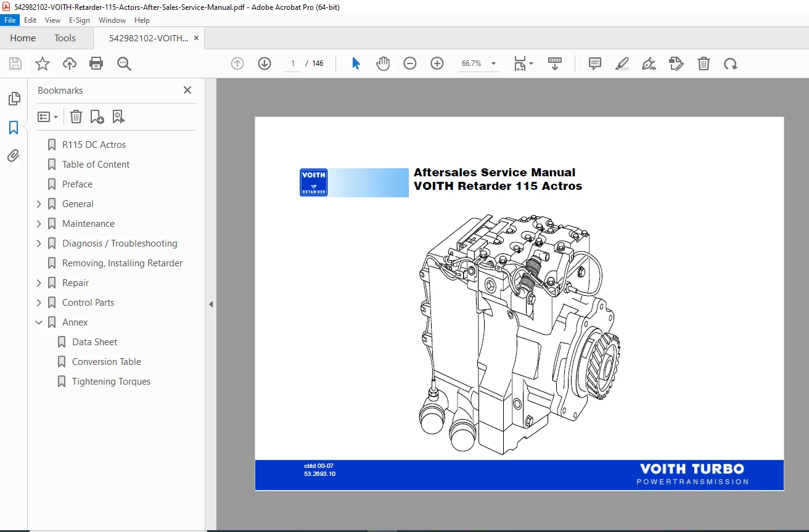Choose the Selection arrow tool
This screenshot has width=809, height=532.
pyautogui.click(x=356, y=63)
